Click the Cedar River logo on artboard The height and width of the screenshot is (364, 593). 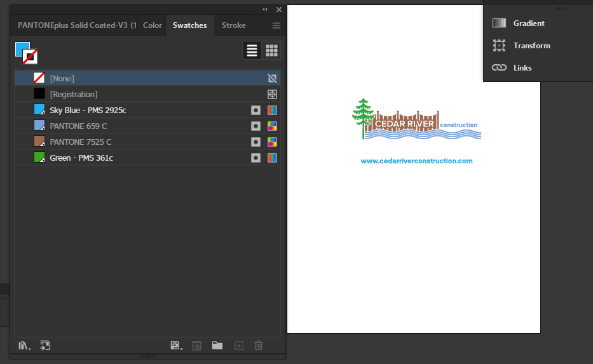(x=416, y=119)
